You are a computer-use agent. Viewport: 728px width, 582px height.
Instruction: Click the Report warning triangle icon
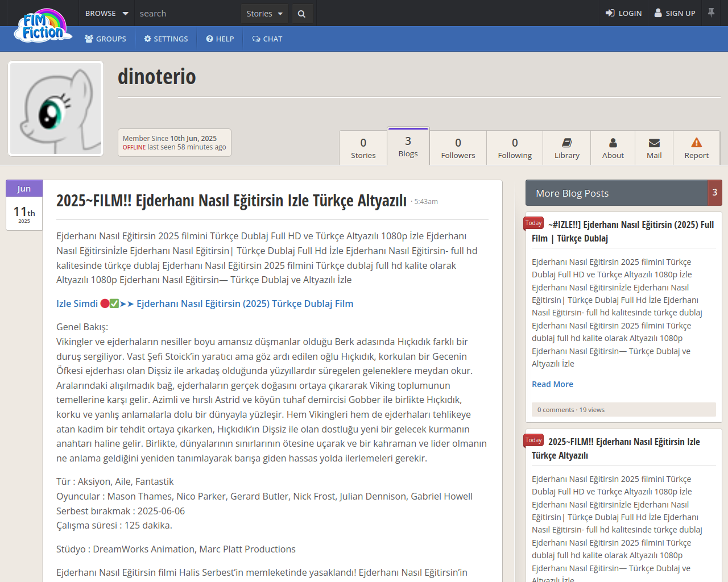tap(697, 143)
